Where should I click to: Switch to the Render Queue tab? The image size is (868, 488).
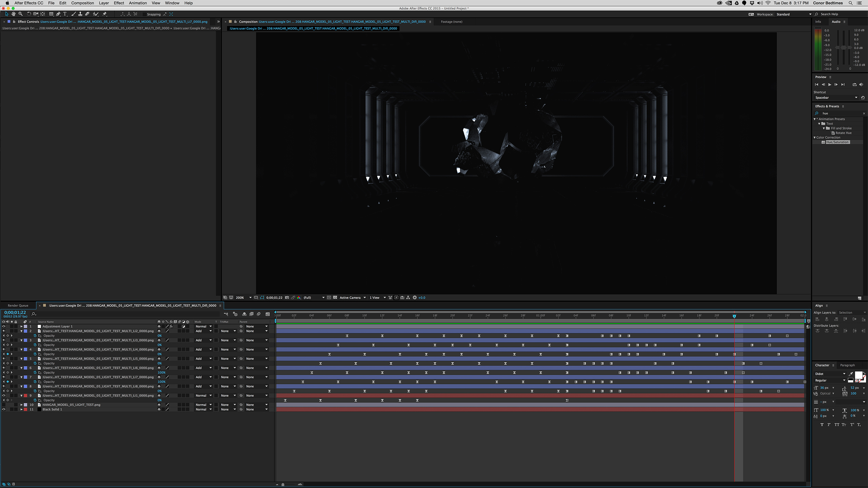coord(18,306)
